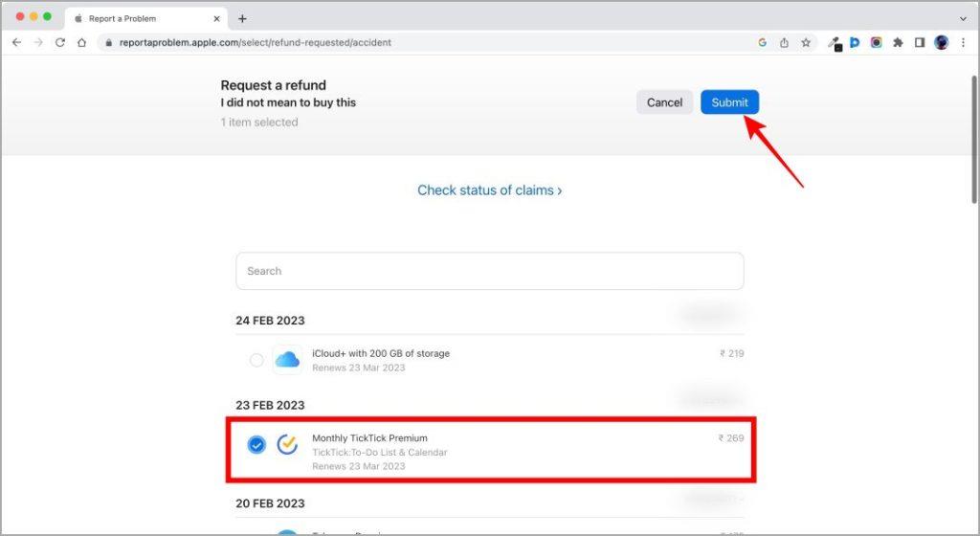This screenshot has height=536, width=980.
Task: Open the tab search chevron
Action: click(963, 19)
